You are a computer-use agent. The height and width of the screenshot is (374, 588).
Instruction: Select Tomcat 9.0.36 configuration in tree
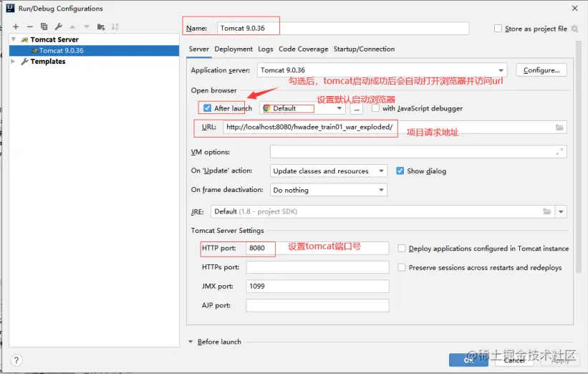[x=94, y=51]
